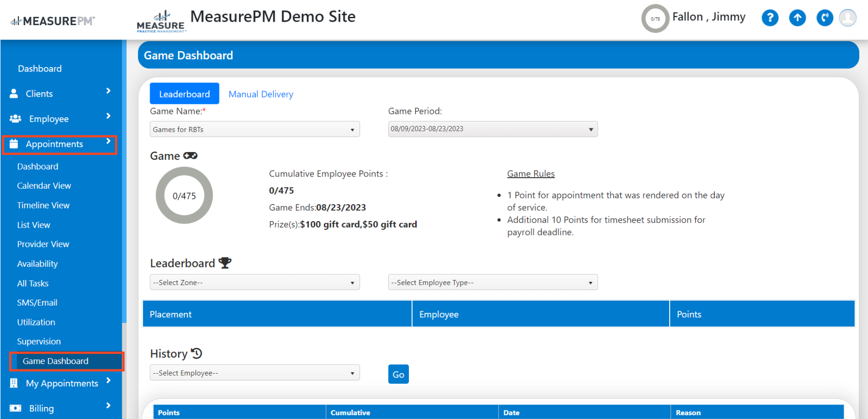
Task: Open Timeline View
Action: click(43, 205)
